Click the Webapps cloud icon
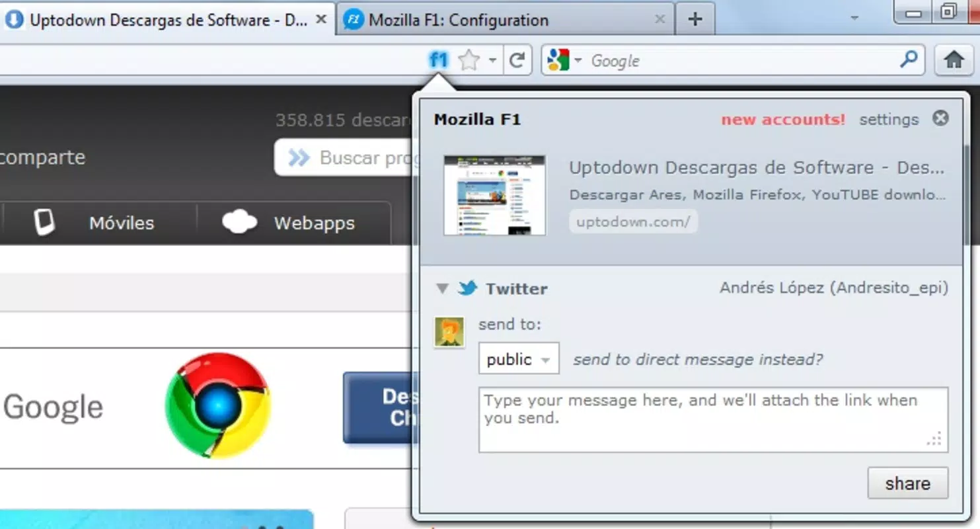The height and width of the screenshot is (529, 980). pyautogui.click(x=239, y=222)
